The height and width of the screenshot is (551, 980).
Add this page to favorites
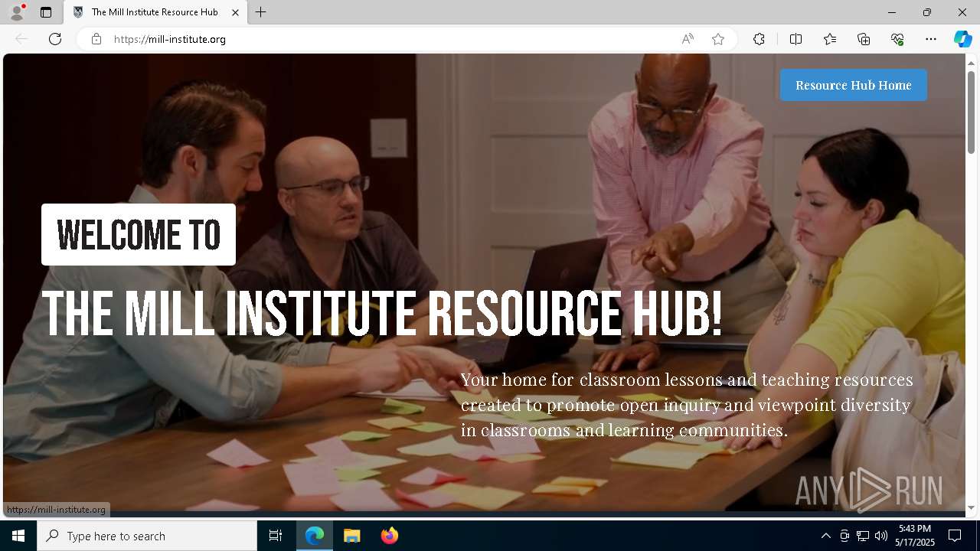point(718,39)
